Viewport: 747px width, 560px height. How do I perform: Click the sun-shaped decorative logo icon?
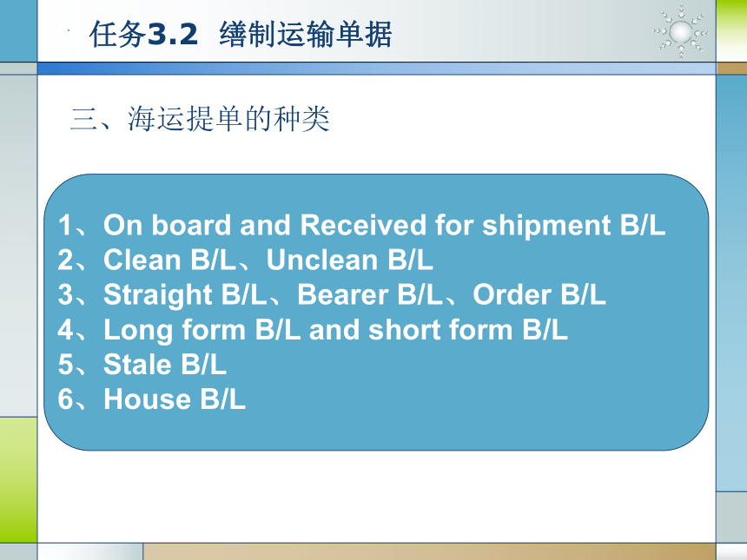click(x=681, y=31)
